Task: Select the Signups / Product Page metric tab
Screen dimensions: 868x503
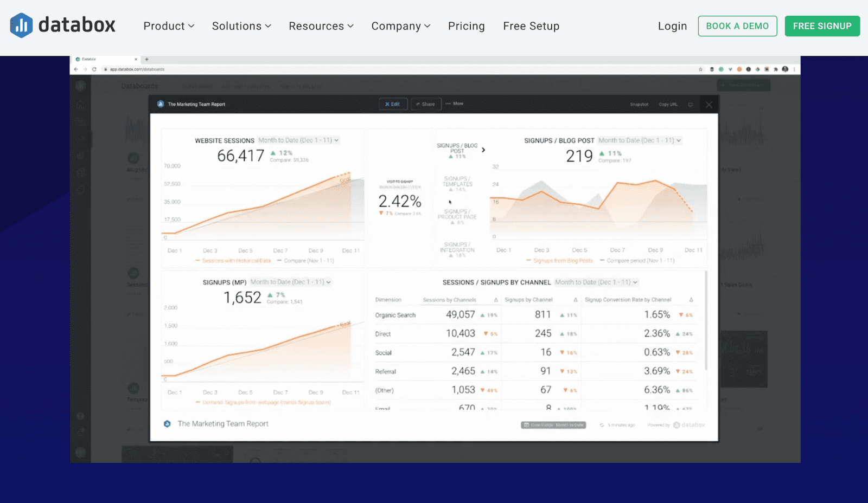Action: (457, 217)
